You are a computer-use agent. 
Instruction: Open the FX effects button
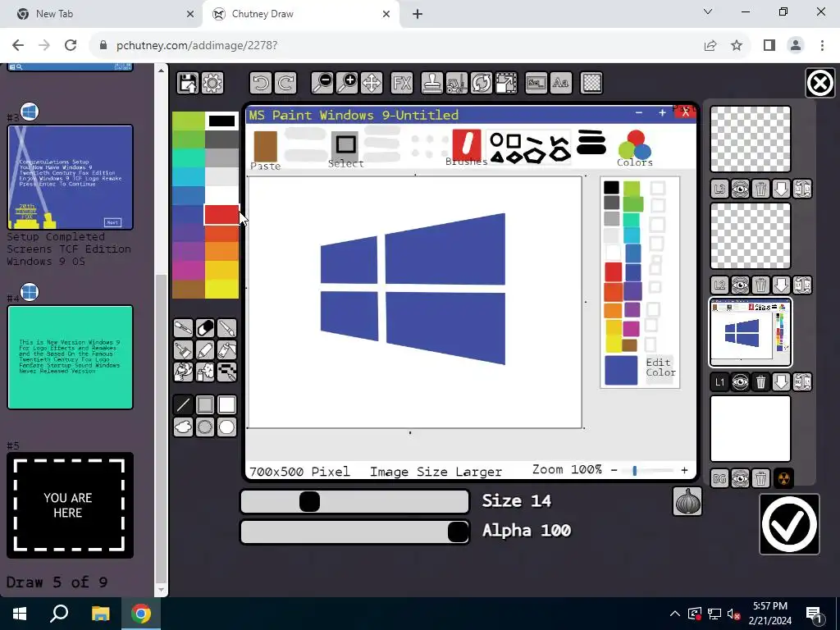tap(402, 83)
